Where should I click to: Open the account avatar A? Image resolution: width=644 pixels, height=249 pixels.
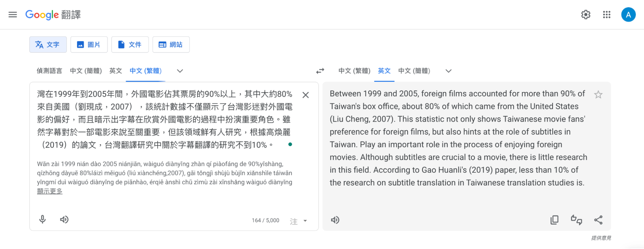click(628, 14)
